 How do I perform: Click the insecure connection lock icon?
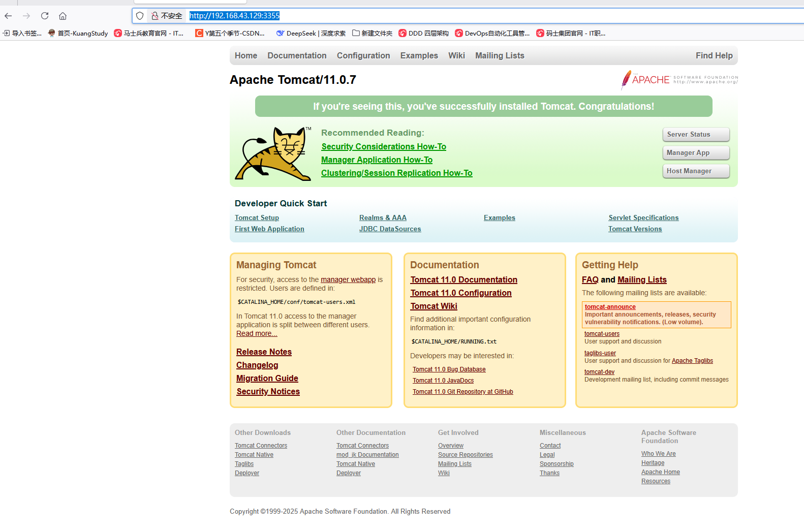click(155, 16)
